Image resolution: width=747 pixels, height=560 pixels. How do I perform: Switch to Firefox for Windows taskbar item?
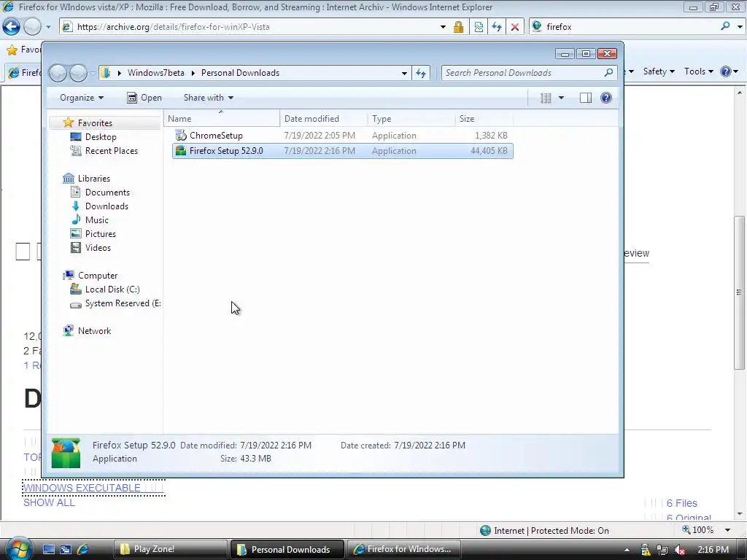click(404, 550)
